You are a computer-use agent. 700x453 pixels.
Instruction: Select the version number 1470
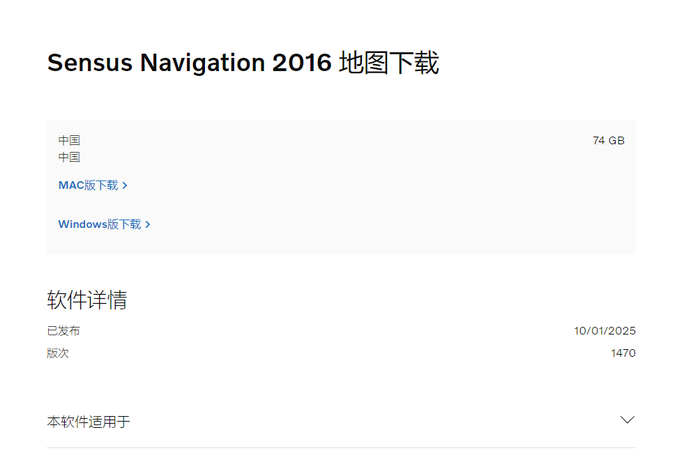click(x=623, y=353)
